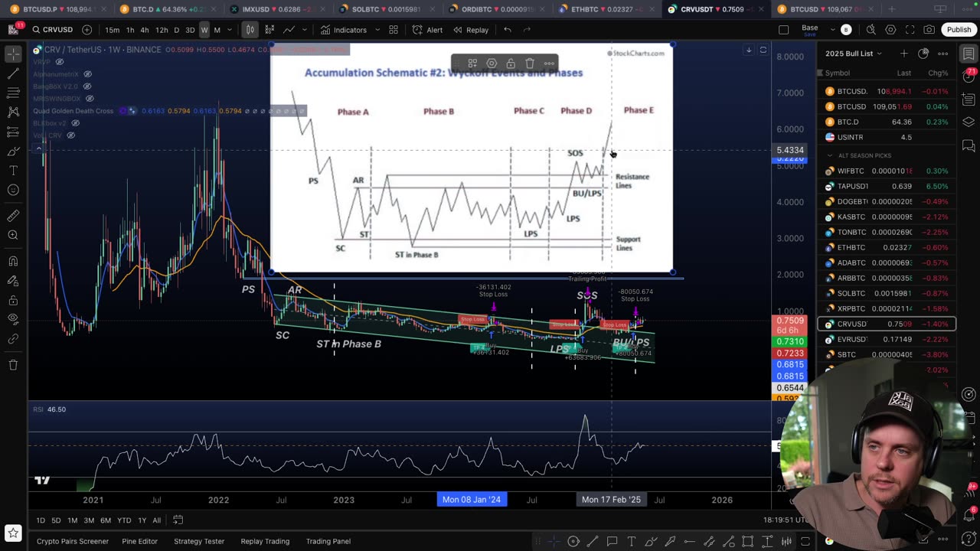Click the remove drawings trash icon in left toolbar
Screen dimensions: 980x551
(x=13, y=365)
